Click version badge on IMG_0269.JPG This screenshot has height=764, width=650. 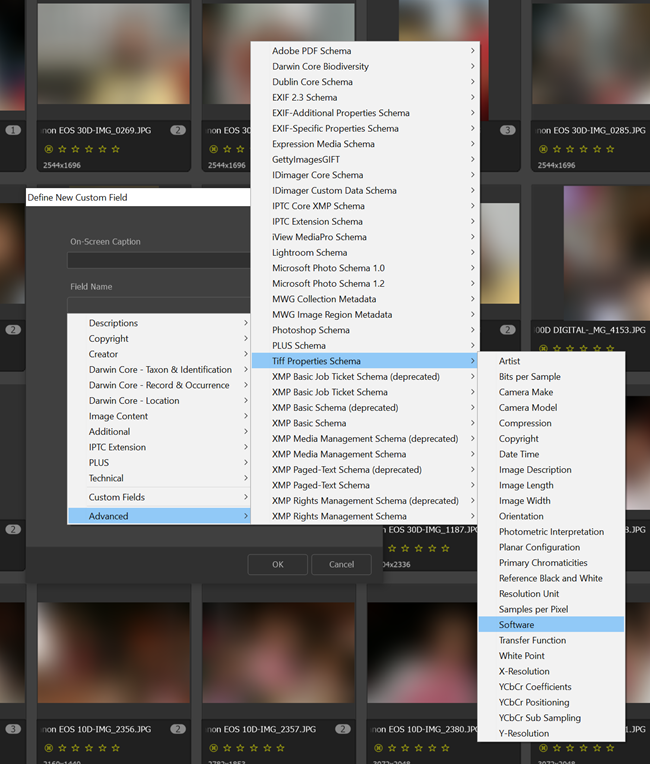point(178,130)
